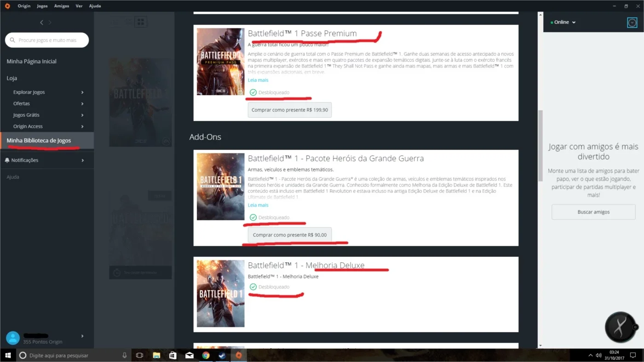Click the 'Procure jogos e muito mais' search field
Screen dimensions: 644x362
click(x=47, y=40)
